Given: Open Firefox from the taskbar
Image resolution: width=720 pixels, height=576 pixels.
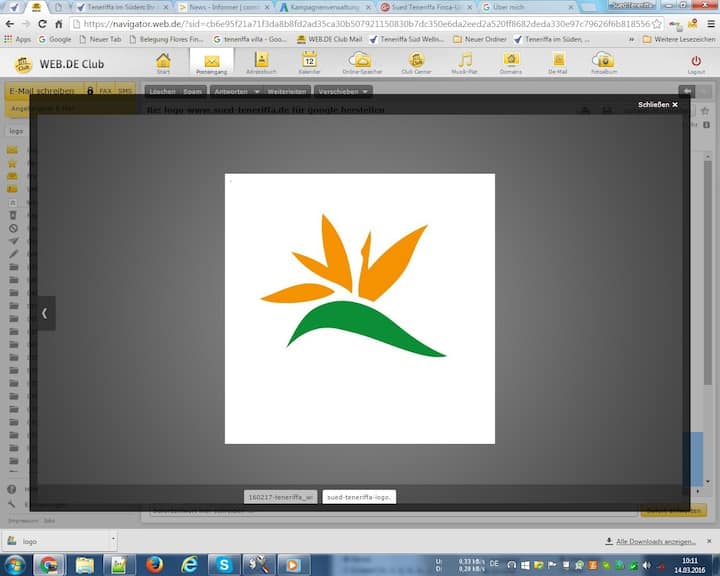Looking at the screenshot, I should 154,564.
